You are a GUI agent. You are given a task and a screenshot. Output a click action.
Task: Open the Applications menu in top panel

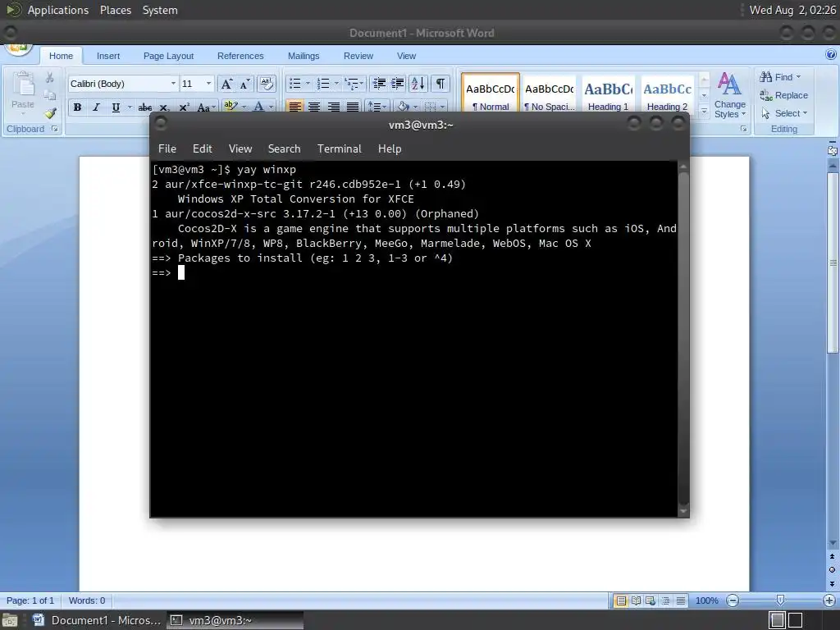(58, 10)
